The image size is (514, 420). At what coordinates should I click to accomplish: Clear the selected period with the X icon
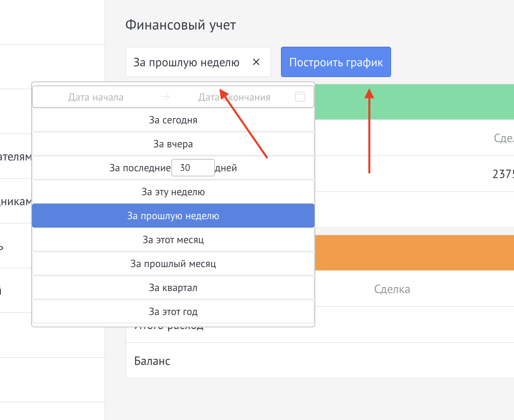click(256, 62)
